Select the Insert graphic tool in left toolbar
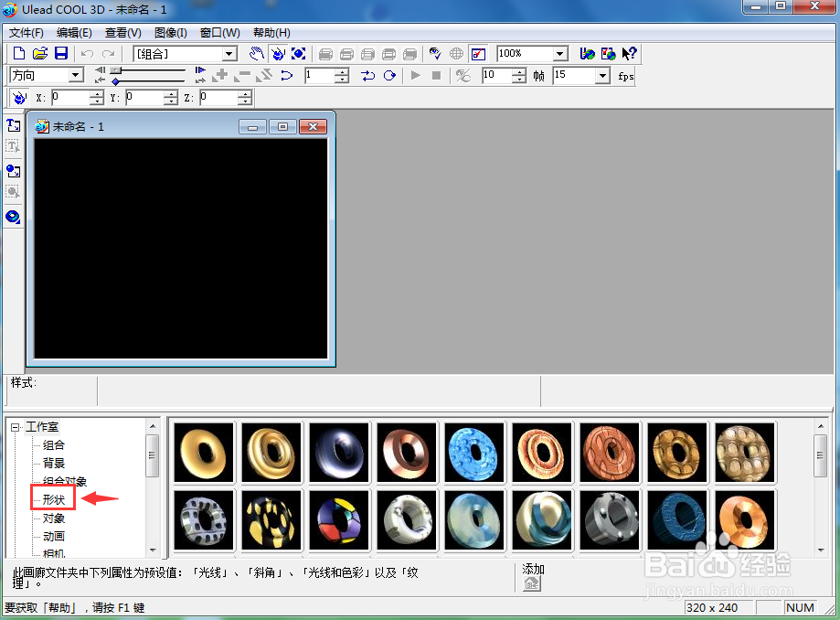Viewport: 840px width, 620px height. point(13,171)
